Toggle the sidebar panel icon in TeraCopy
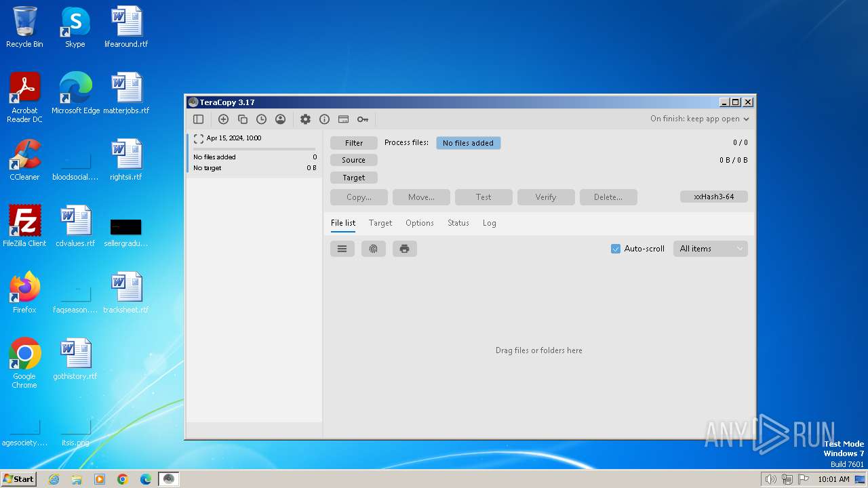868x488 pixels. tap(199, 119)
